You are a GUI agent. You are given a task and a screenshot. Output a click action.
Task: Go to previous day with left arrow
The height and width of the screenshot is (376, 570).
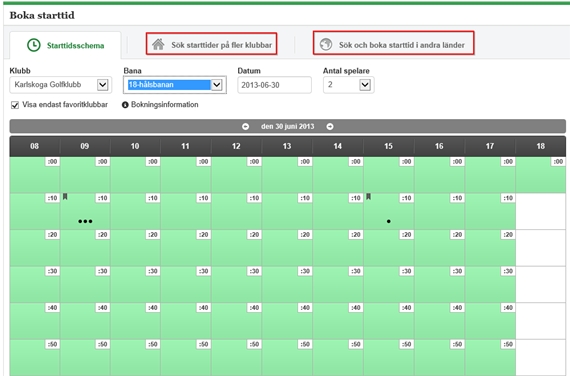(x=245, y=127)
